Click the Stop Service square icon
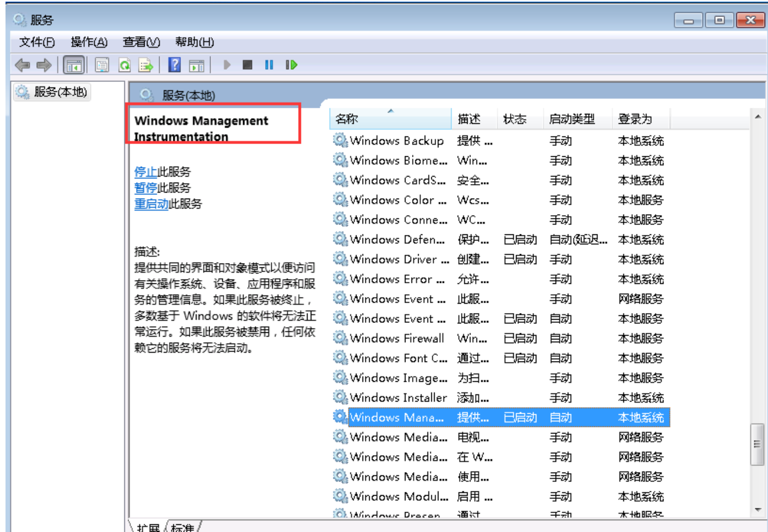The width and height of the screenshot is (768, 532). coord(248,65)
